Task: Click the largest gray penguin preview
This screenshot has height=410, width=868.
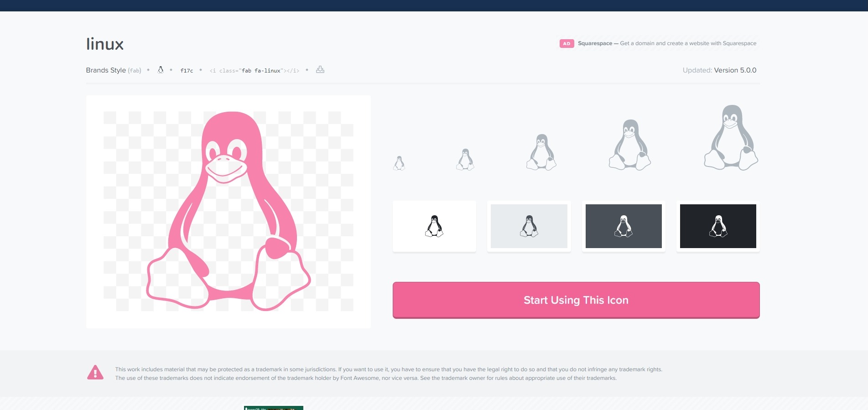Action: (x=731, y=138)
